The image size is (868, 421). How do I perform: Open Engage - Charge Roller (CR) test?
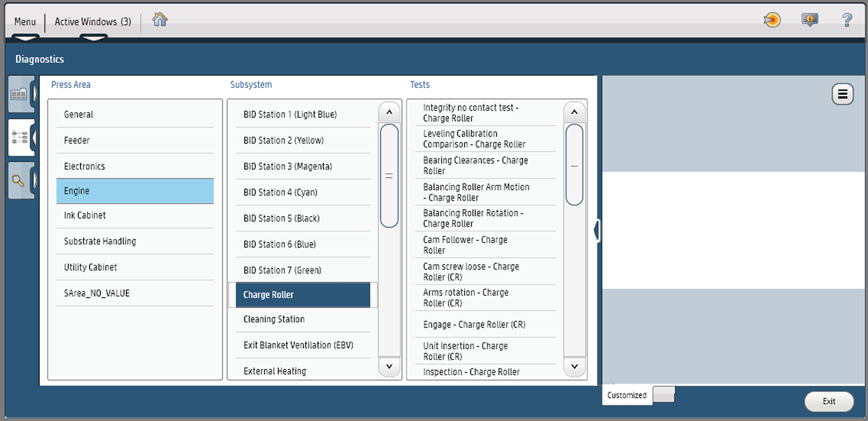474,324
